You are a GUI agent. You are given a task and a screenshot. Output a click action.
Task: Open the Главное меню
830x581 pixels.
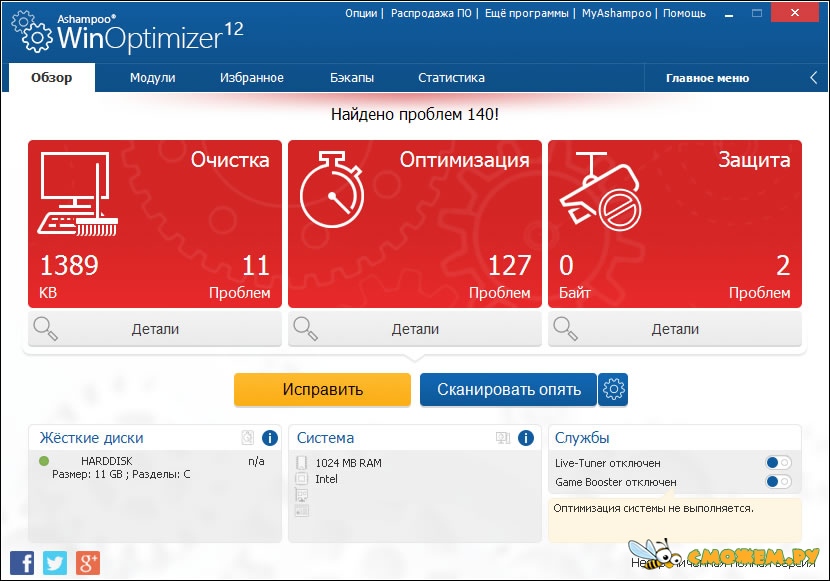click(x=707, y=78)
